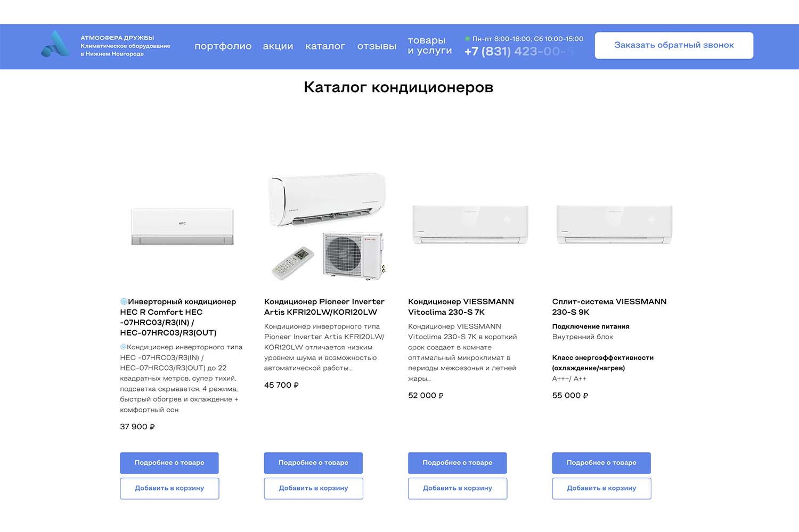Add the Pioneer conditioner to cart

[x=313, y=488]
